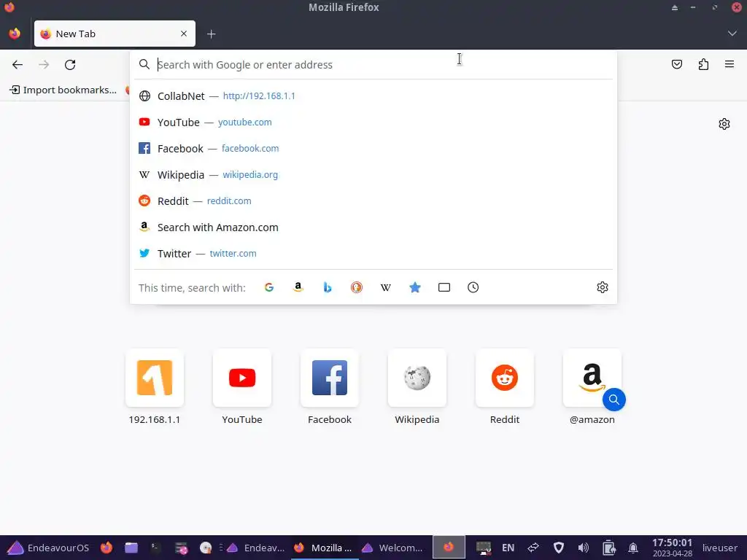Close the New Tab tab
The height and width of the screenshot is (560, 747).
click(184, 34)
